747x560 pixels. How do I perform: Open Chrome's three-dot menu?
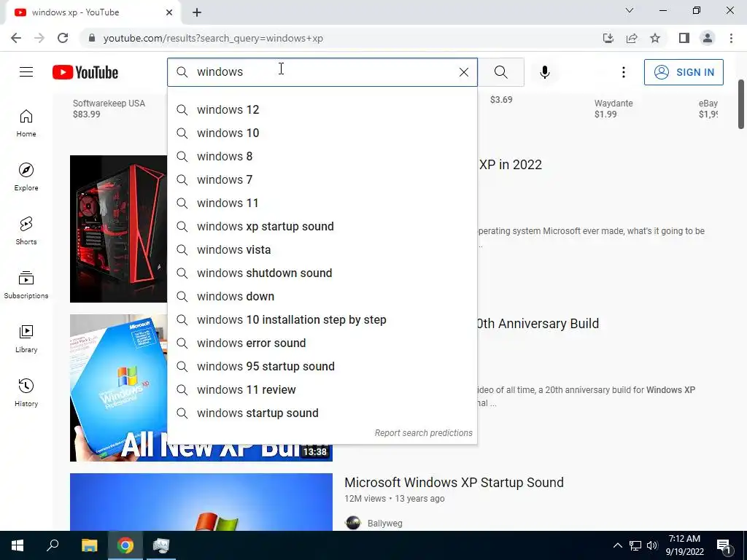pos(731,38)
